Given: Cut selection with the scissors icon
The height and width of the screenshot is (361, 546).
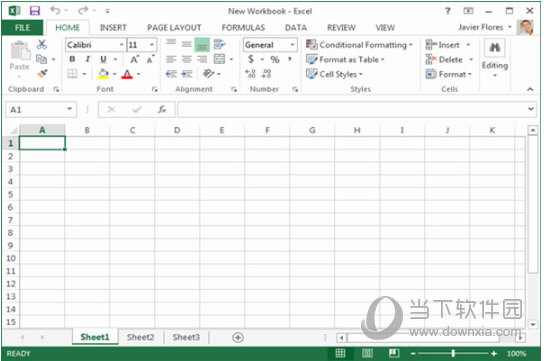Looking at the screenshot, I should click(x=42, y=44).
